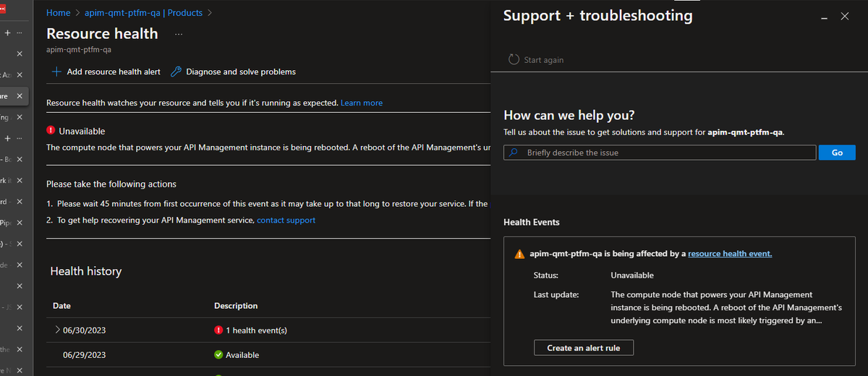
Task: Click the Home breadcrumb link
Action: [59, 13]
